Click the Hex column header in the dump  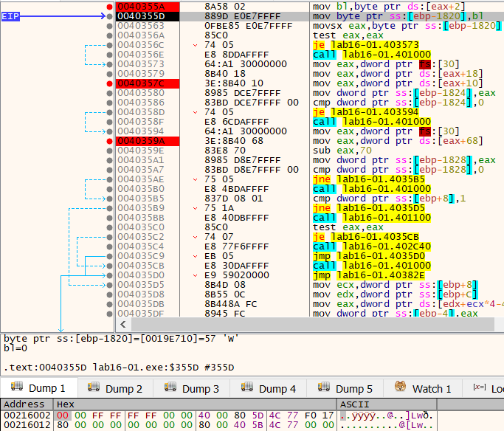[x=65, y=404]
